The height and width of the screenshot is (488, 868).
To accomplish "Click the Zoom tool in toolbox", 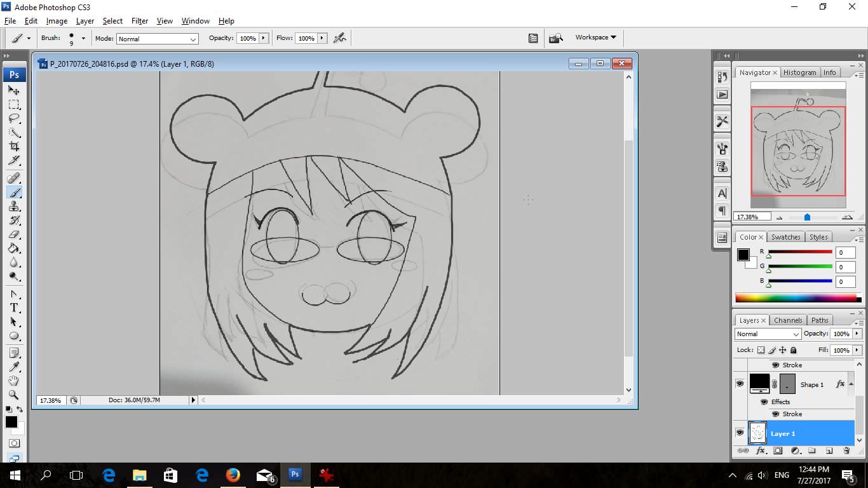I will click(x=14, y=395).
